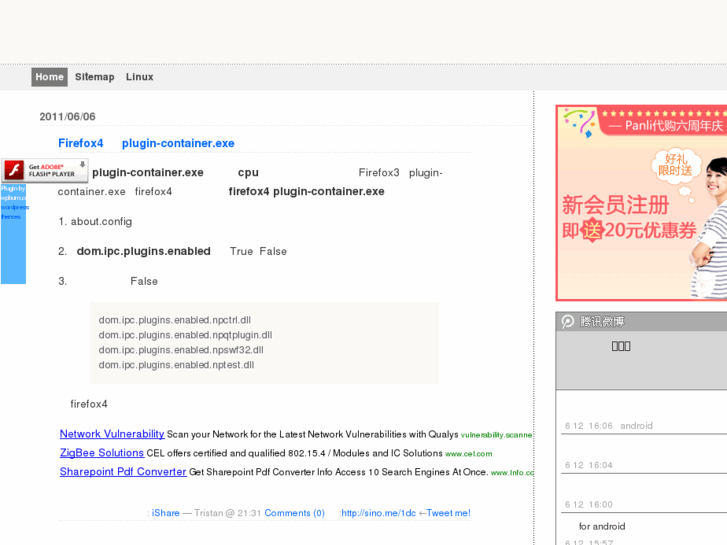727x545 pixels.
Task: Click the Sharepoint Pdf Converter ad link
Action: point(123,472)
